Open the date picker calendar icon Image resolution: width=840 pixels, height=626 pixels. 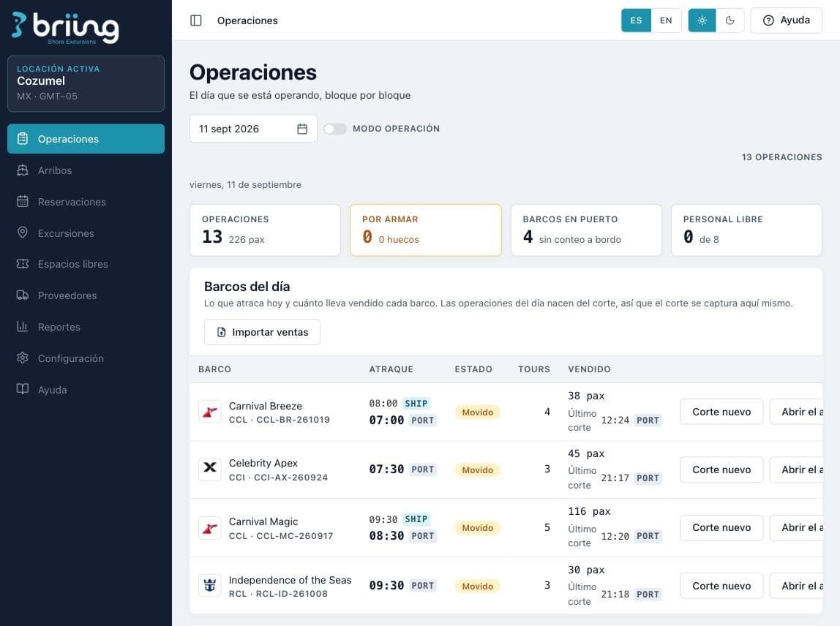point(302,129)
